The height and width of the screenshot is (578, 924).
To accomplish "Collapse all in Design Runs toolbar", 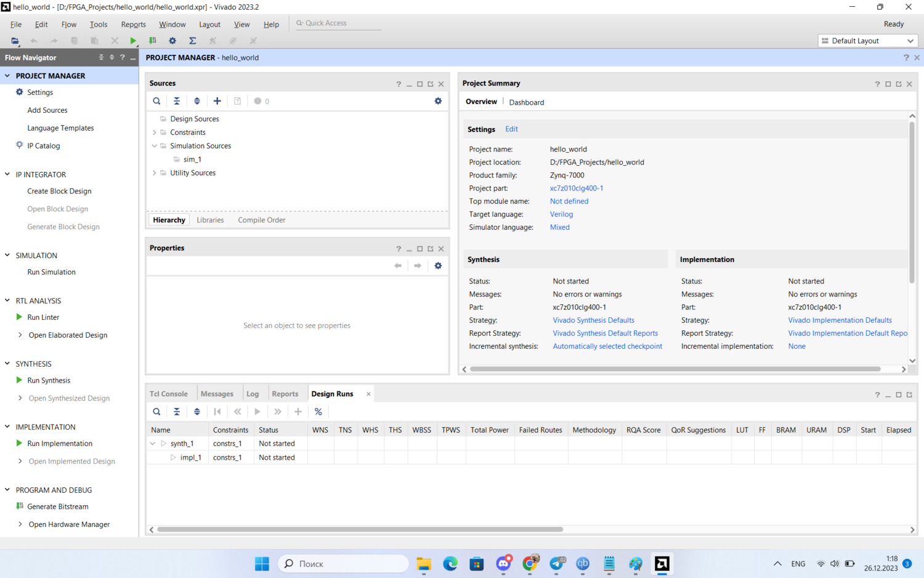I will [x=177, y=412].
